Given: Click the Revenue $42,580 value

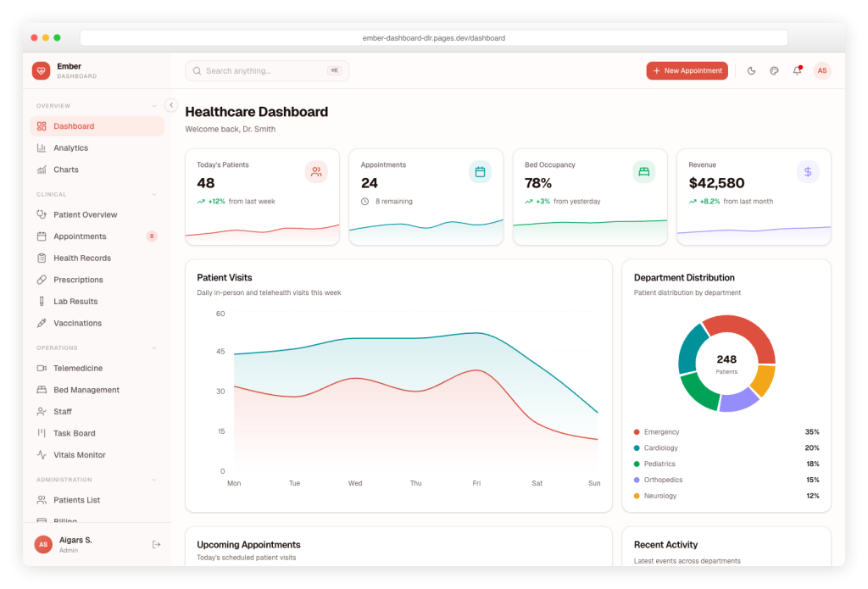Looking at the screenshot, I should pyautogui.click(x=716, y=183).
